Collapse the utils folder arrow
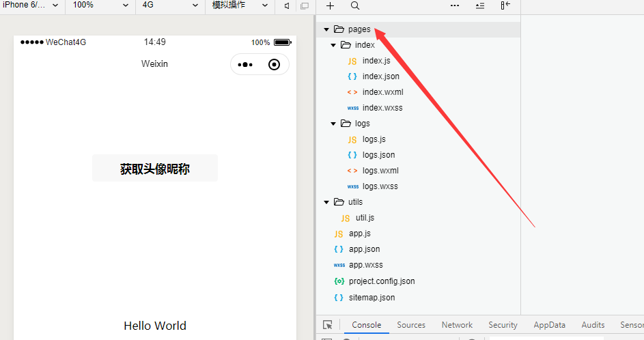Image resolution: width=644 pixels, height=340 pixels. (326, 202)
